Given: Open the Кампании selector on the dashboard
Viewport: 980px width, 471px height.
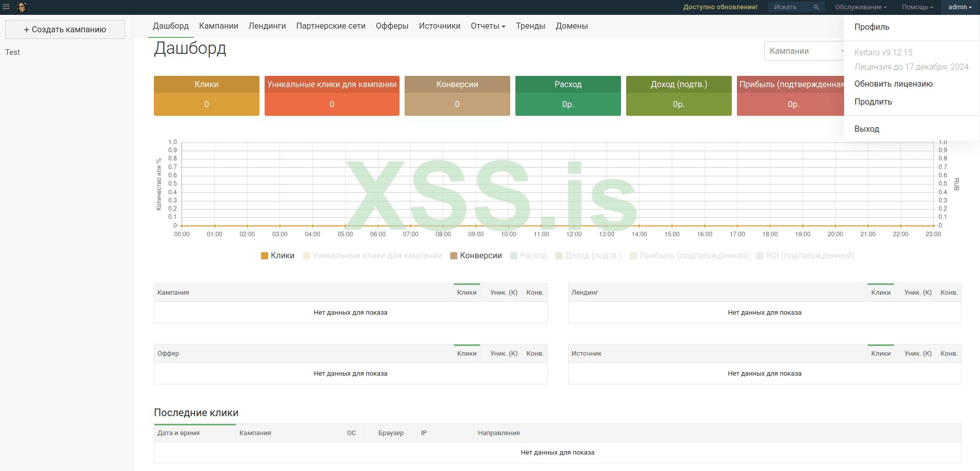Looking at the screenshot, I should pos(804,51).
